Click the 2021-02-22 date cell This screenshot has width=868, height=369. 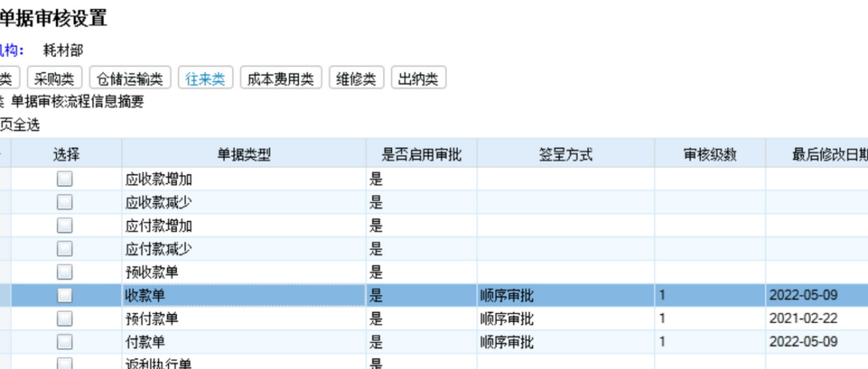803,319
